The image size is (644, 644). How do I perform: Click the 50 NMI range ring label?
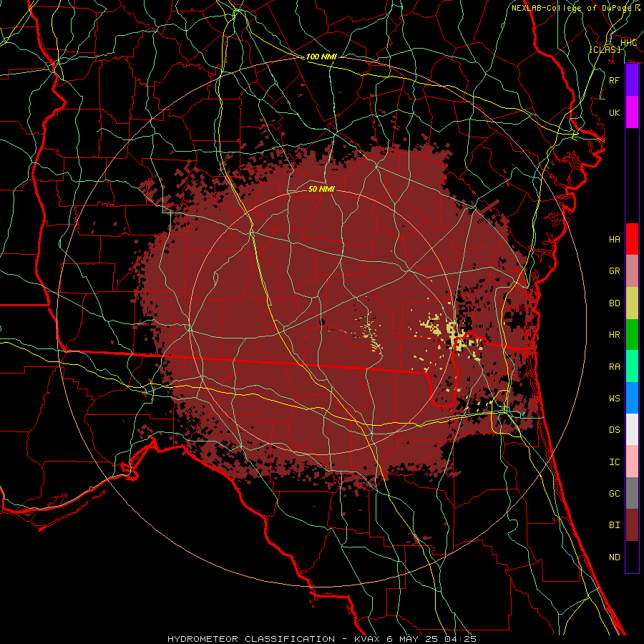[321, 189]
